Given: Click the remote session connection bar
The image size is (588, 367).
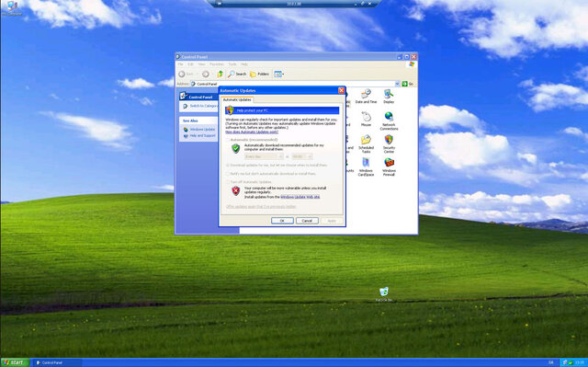Looking at the screenshot, I should point(294,4).
